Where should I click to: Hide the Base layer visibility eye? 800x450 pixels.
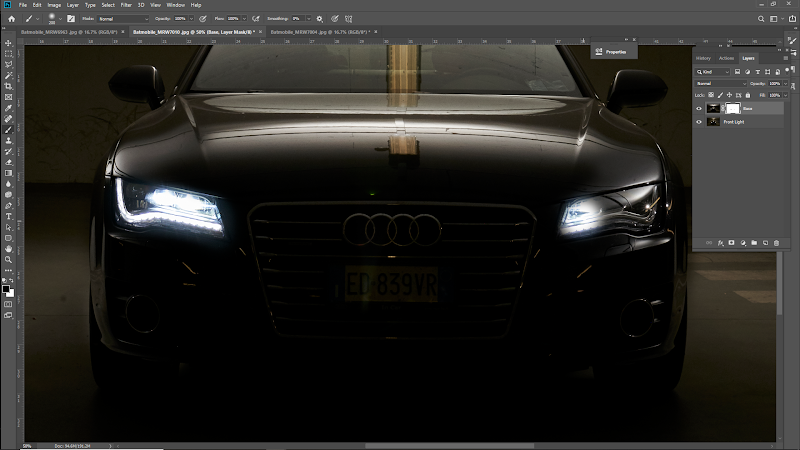coord(699,108)
